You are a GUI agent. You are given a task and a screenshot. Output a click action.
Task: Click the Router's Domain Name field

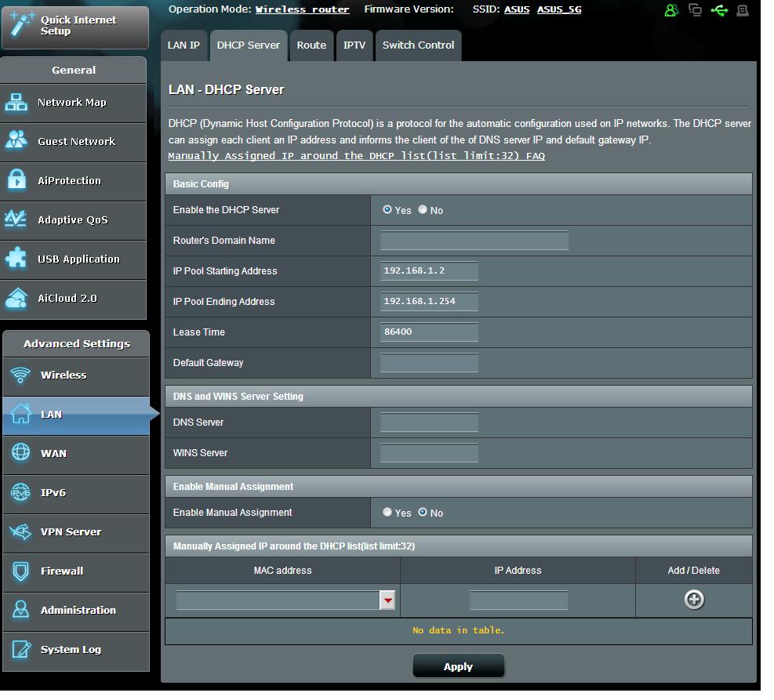click(476, 241)
